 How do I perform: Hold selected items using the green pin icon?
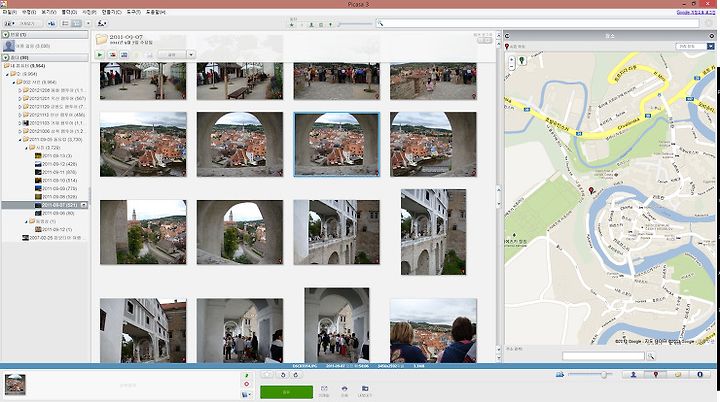pos(247,375)
